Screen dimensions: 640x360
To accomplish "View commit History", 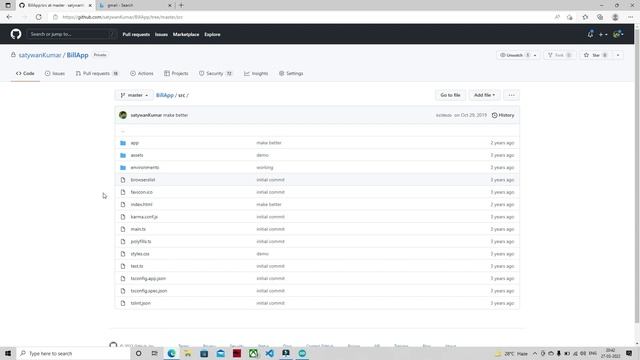I will [x=503, y=115].
